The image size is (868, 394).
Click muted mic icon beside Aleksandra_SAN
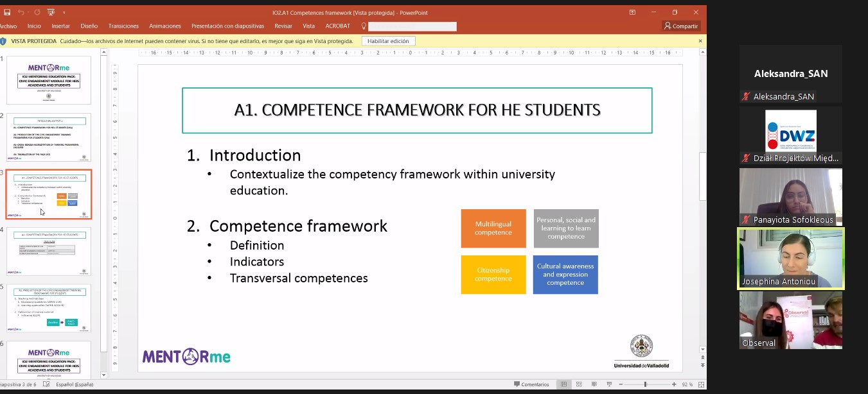click(746, 97)
